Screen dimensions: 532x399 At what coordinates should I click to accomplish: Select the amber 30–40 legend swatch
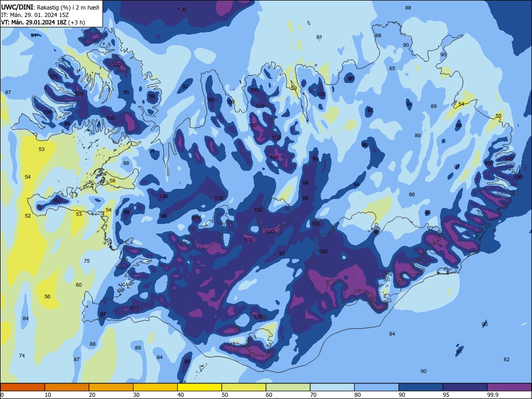click(x=155, y=387)
